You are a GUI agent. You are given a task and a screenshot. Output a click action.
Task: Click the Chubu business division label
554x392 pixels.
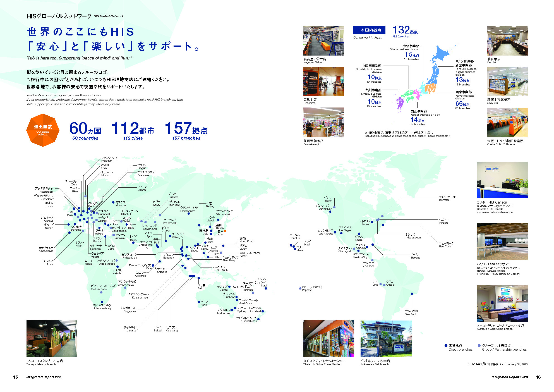pos(404,47)
